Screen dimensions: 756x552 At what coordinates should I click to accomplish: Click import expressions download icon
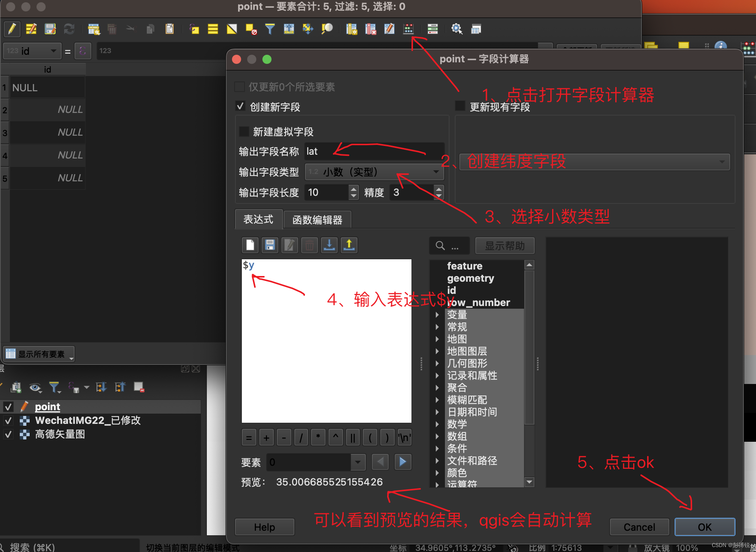[329, 245]
